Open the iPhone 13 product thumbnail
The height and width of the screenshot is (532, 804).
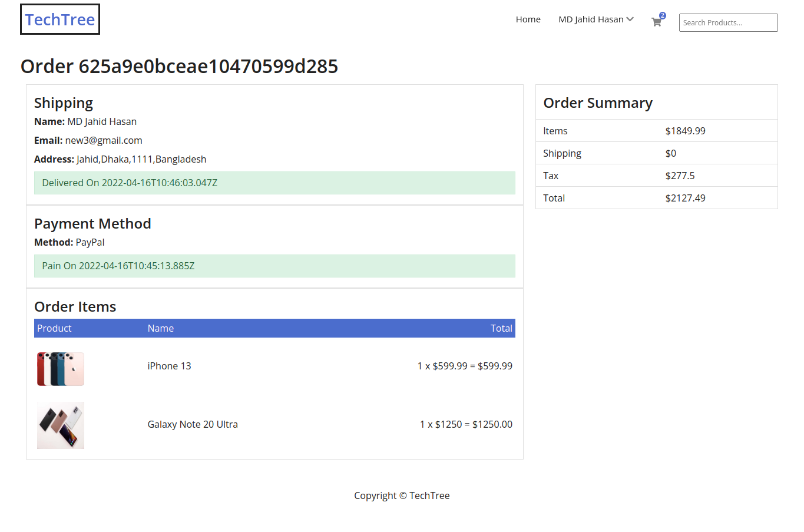(61, 369)
